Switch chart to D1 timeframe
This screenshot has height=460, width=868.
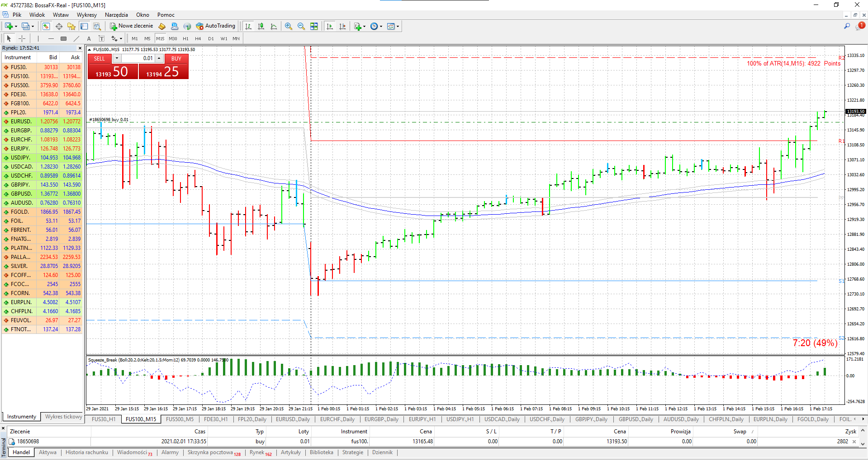[x=211, y=38]
